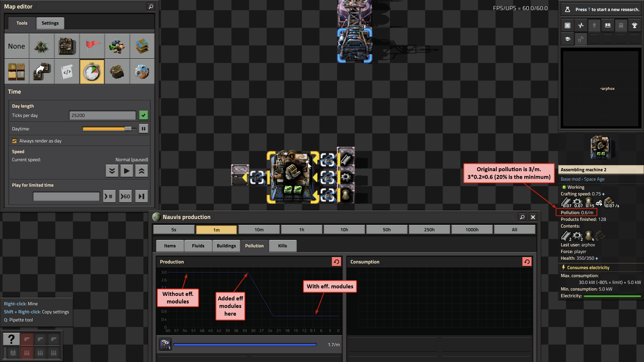
Task: Open tips and tricks graduation cap
Action: click(568, 39)
